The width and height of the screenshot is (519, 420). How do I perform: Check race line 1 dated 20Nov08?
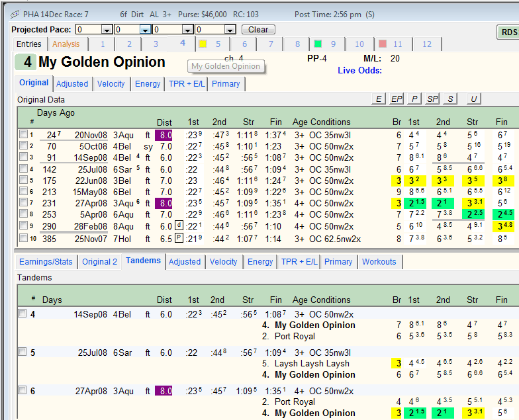(24, 134)
